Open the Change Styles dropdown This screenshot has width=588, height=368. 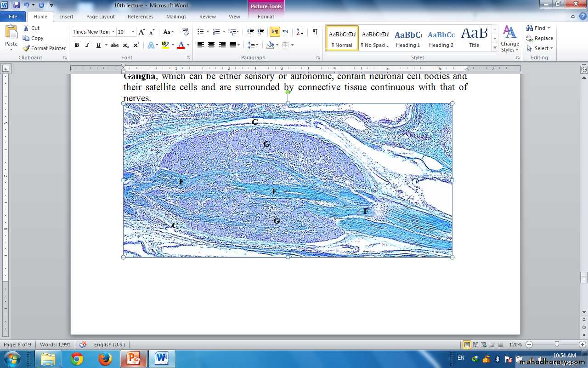point(509,40)
